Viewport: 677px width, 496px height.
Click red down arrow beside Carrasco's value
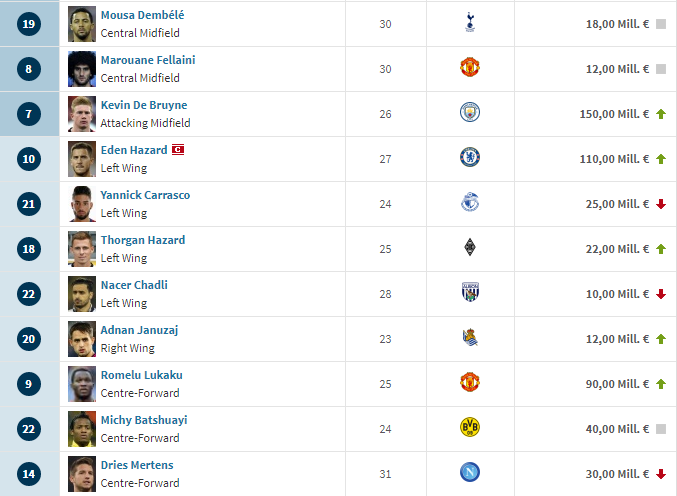661,204
